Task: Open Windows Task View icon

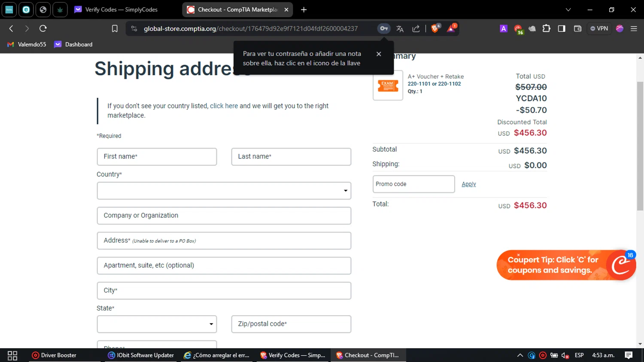Action: (x=12, y=355)
